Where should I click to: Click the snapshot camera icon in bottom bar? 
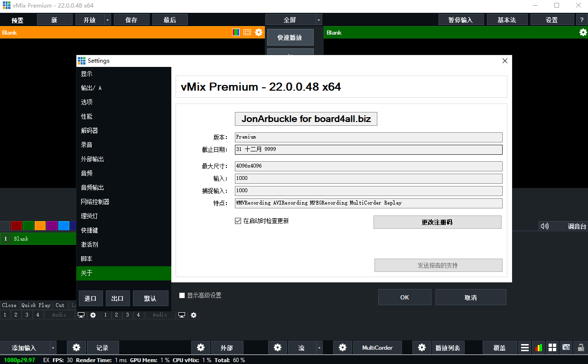[566, 347]
